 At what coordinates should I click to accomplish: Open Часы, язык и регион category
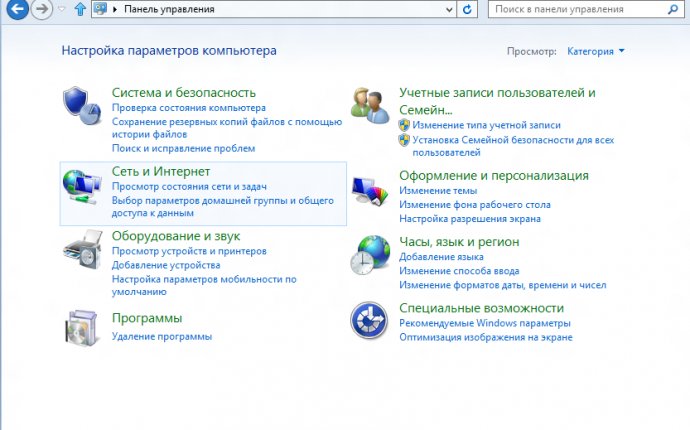tap(459, 242)
